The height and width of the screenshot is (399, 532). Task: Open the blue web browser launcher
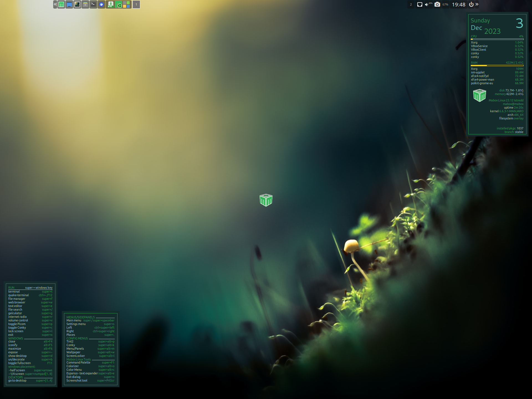point(101,4)
